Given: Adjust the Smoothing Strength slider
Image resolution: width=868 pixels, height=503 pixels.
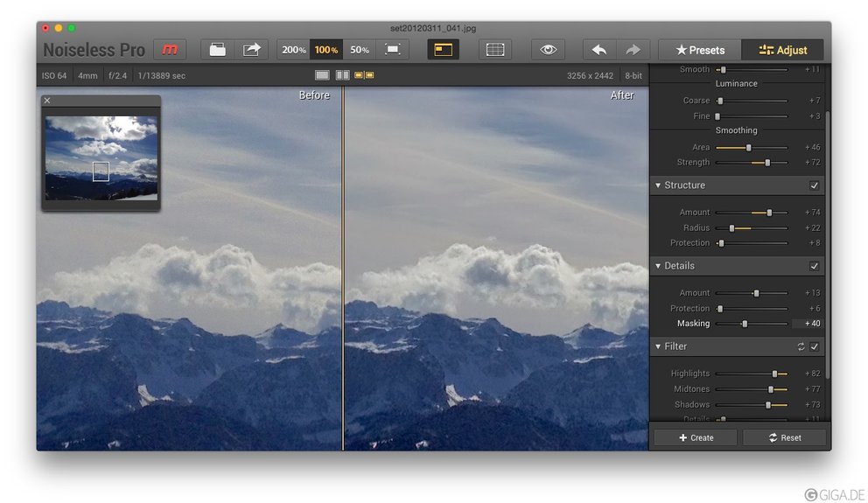Looking at the screenshot, I should click(752, 163).
